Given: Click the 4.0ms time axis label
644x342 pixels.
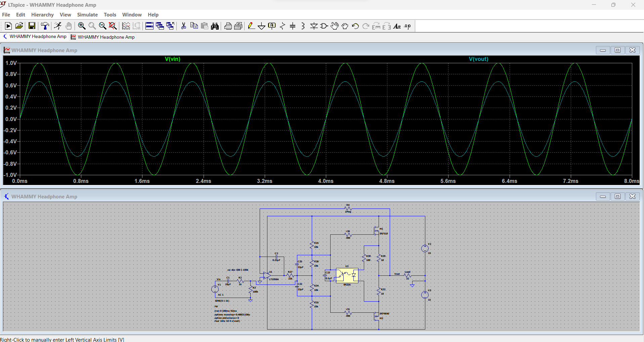Looking at the screenshot, I should 326,181.
